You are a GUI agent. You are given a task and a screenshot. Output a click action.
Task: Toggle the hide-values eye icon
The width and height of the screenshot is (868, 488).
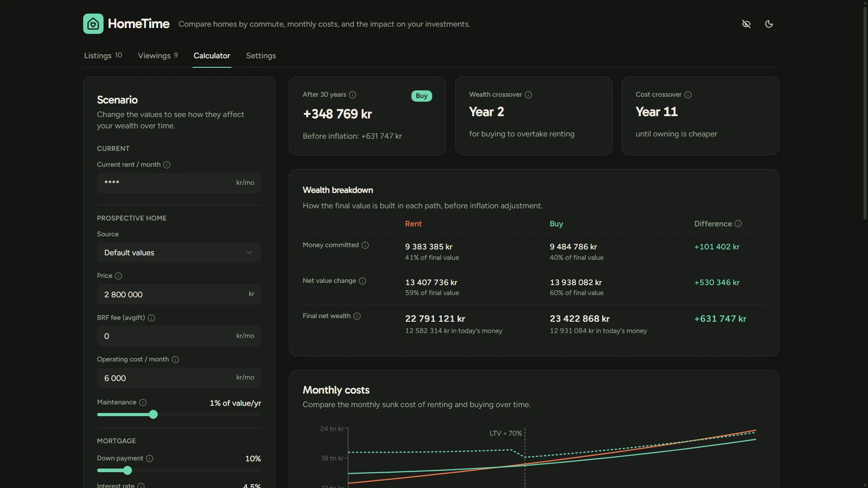(x=746, y=24)
